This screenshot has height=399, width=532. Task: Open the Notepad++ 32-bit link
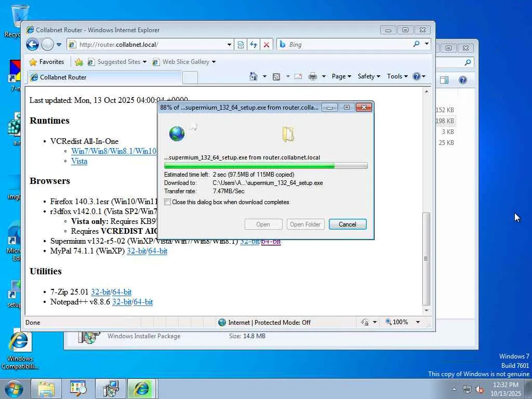tap(122, 302)
